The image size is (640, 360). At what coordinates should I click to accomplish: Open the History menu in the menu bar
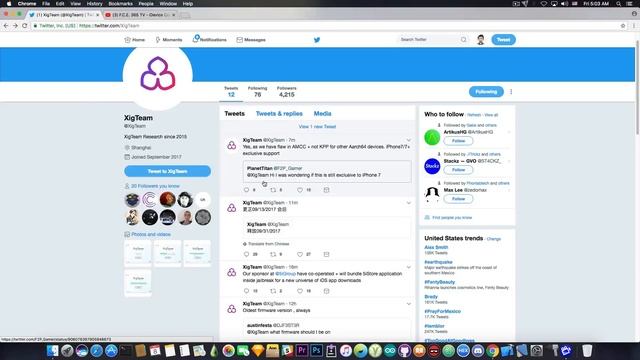pyautogui.click(x=94, y=4)
